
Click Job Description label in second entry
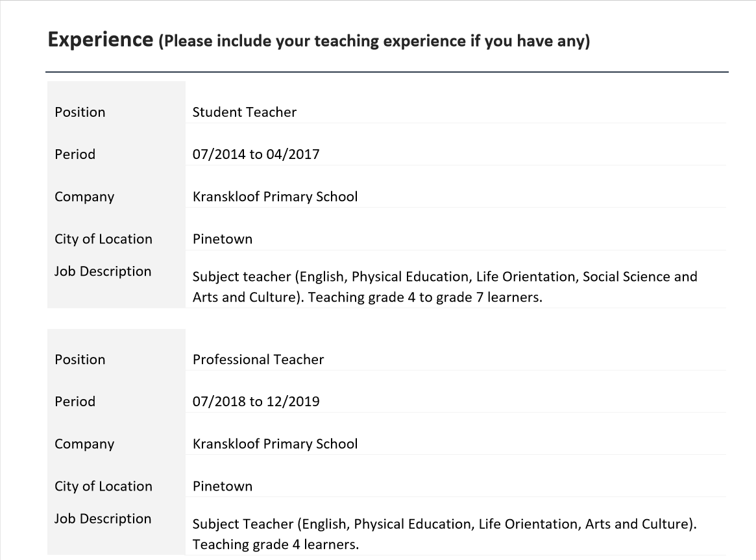point(103,518)
